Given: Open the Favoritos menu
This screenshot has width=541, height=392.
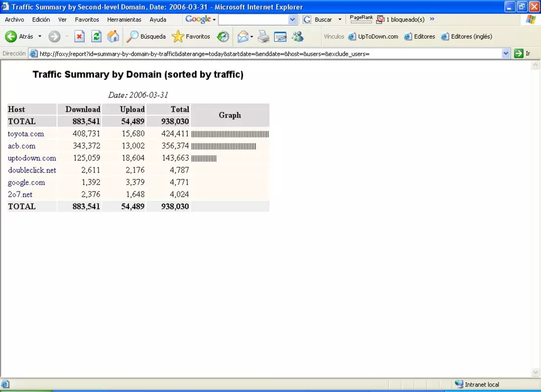Looking at the screenshot, I should 87,20.
